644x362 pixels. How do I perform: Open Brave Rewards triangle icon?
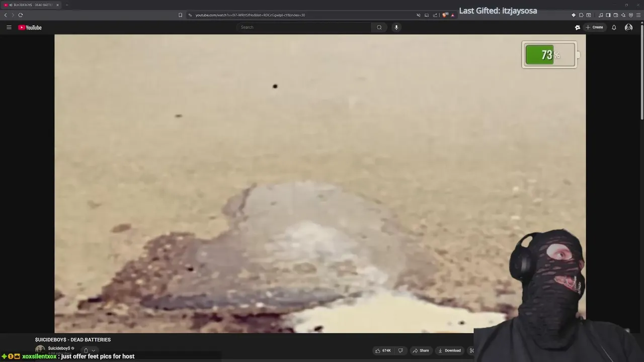coord(452,15)
